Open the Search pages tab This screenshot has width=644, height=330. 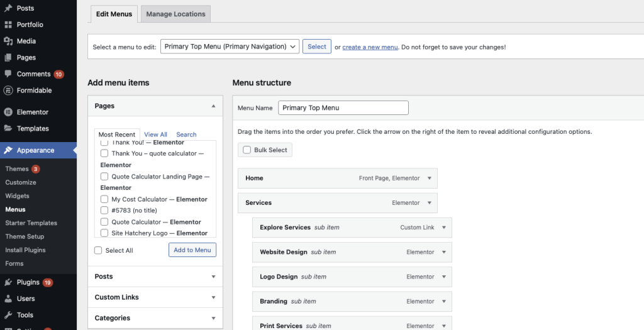pyautogui.click(x=186, y=135)
